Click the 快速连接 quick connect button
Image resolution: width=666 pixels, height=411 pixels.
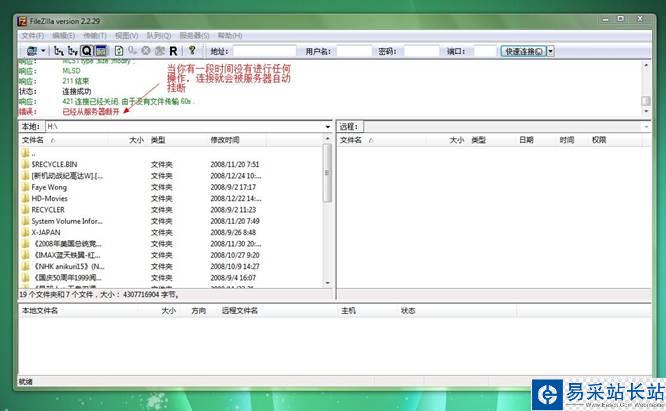click(523, 51)
